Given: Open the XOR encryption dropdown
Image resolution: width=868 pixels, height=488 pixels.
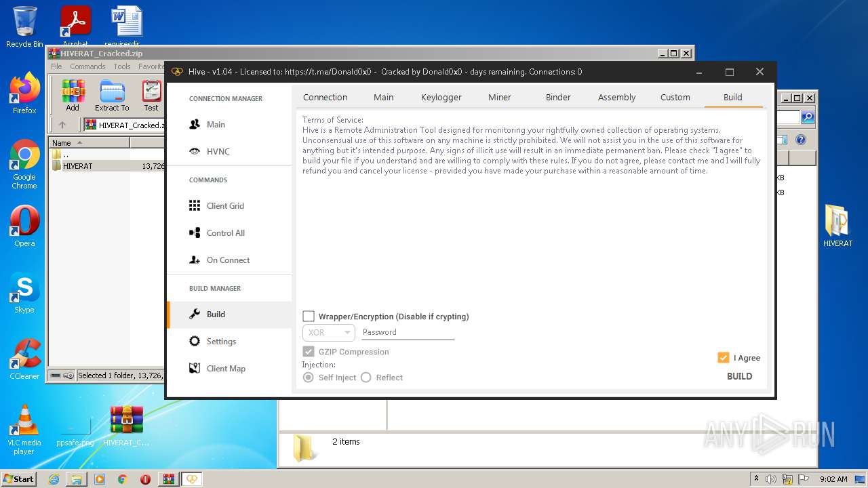Looking at the screenshot, I should tap(328, 332).
